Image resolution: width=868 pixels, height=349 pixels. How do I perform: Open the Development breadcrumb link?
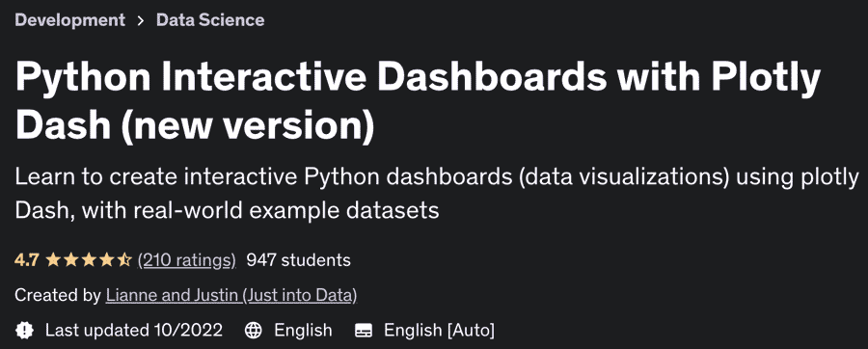coord(69,20)
